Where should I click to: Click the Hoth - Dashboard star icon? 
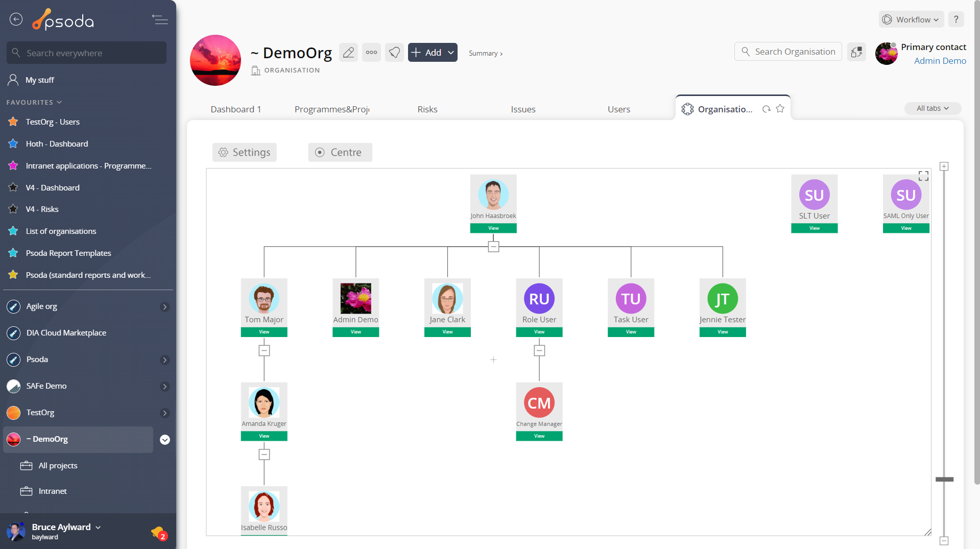[13, 144]
